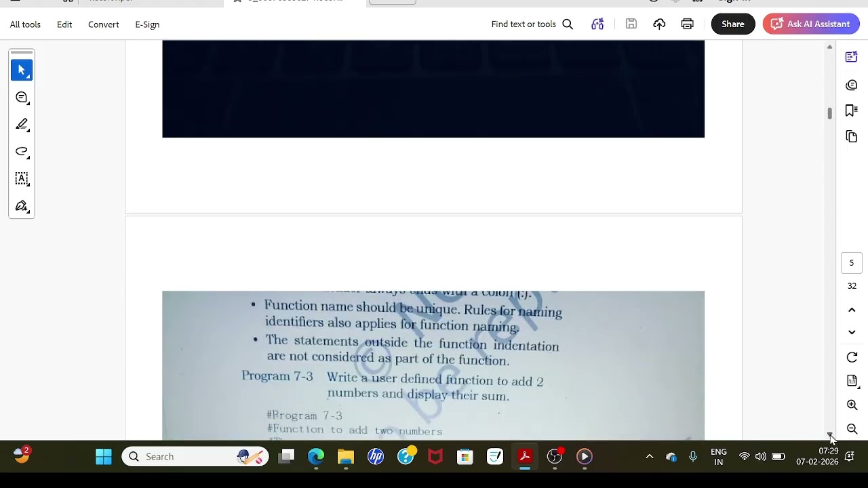Rotate the page view clockwise
The height and width of the screenshot is (488, 868).
pyautogui.click(x=852, y=357)
